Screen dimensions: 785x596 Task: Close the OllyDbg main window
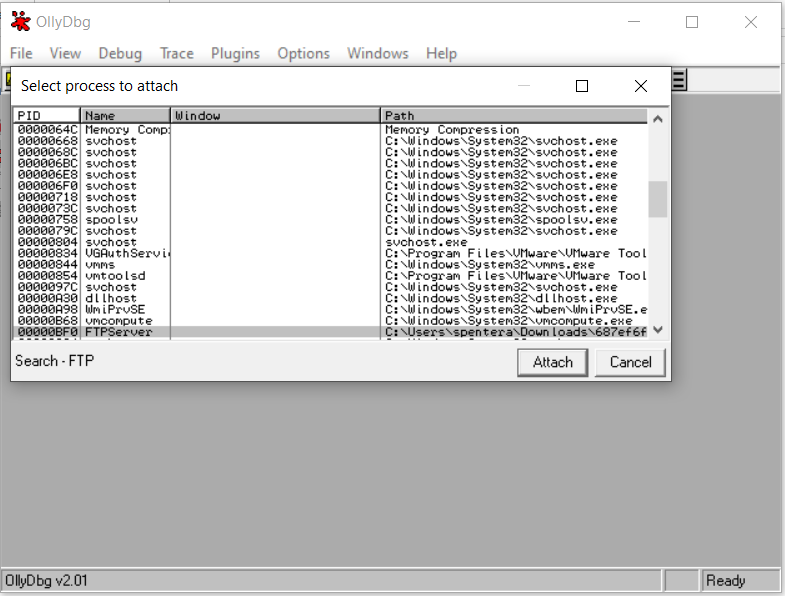(750, 22)
